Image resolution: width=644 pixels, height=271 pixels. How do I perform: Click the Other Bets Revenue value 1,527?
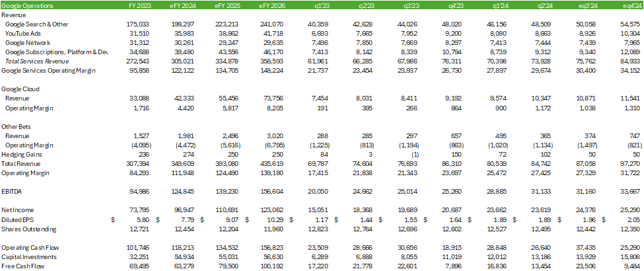(141, 135)
